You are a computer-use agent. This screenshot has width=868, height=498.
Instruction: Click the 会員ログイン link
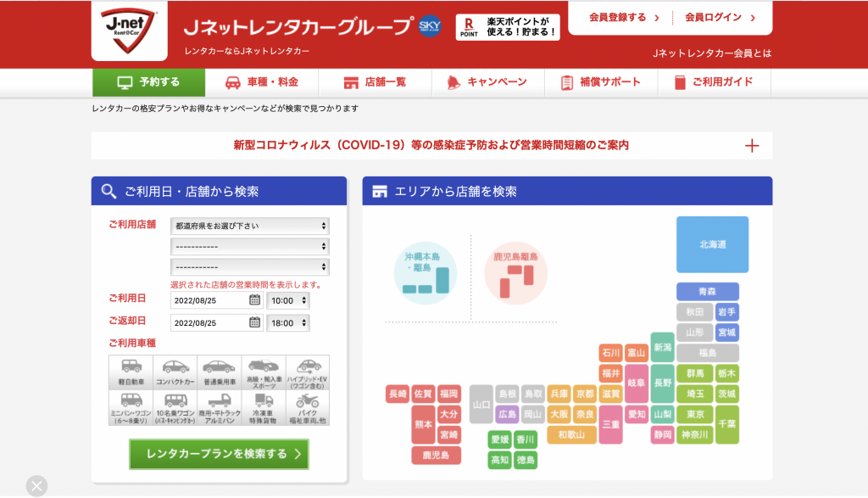pos(720,18)
